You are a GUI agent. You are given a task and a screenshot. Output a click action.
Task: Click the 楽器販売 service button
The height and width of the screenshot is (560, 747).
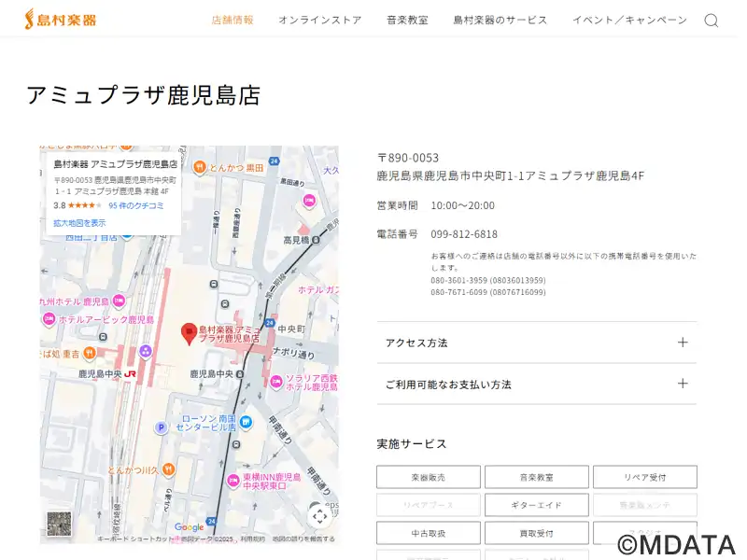pyautogui.click(x=428, y=477)
